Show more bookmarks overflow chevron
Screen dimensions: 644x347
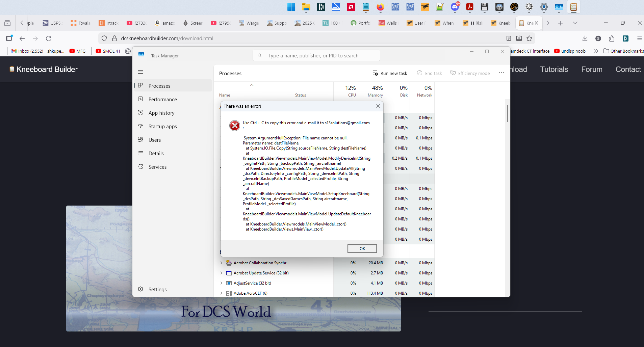coord(595,51)
